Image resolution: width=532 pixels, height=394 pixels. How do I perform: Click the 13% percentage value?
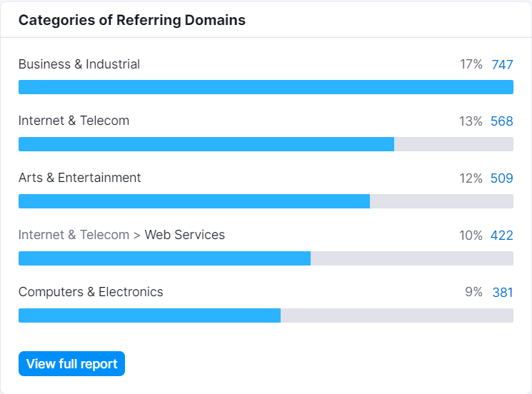point(471,121)
